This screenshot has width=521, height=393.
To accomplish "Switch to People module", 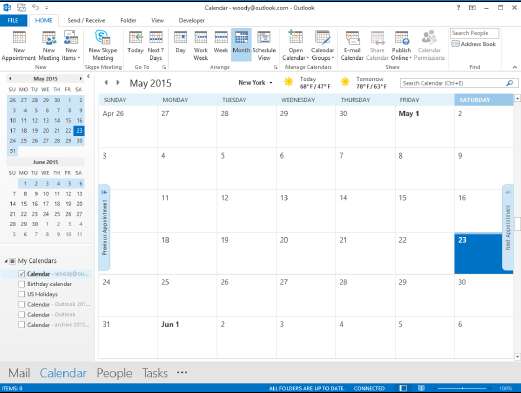I will [x=114, y=373].
